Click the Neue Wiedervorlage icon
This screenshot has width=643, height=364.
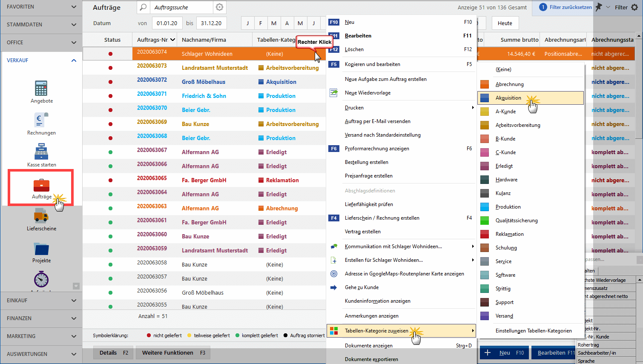[x=334, y=93]
